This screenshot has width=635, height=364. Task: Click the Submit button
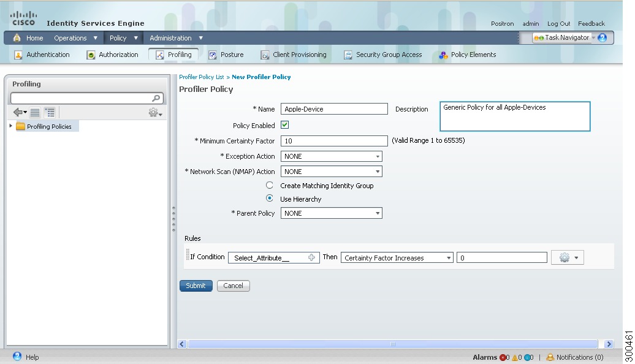coord(196,286)
